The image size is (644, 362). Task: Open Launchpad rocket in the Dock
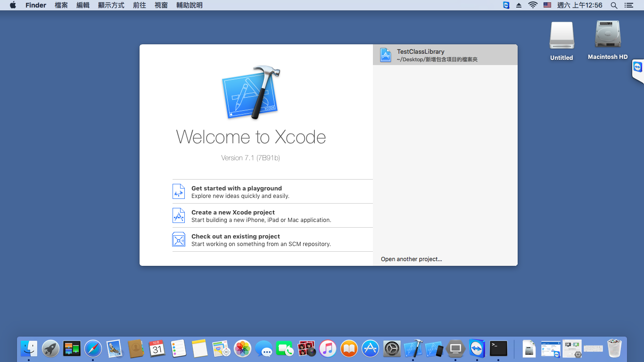pos(50,349)
